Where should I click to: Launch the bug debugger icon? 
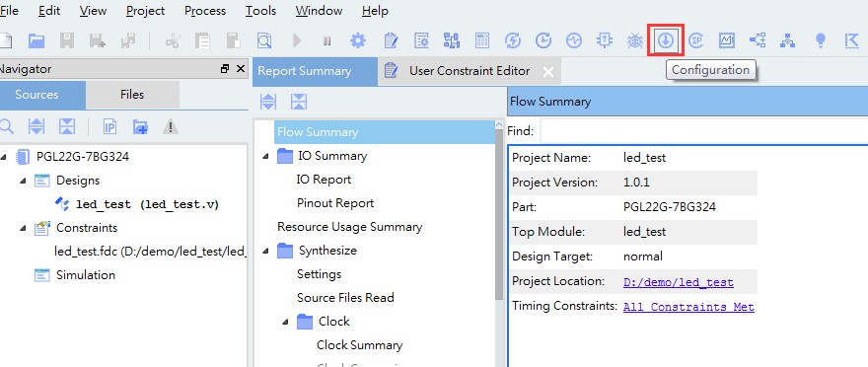635,39
